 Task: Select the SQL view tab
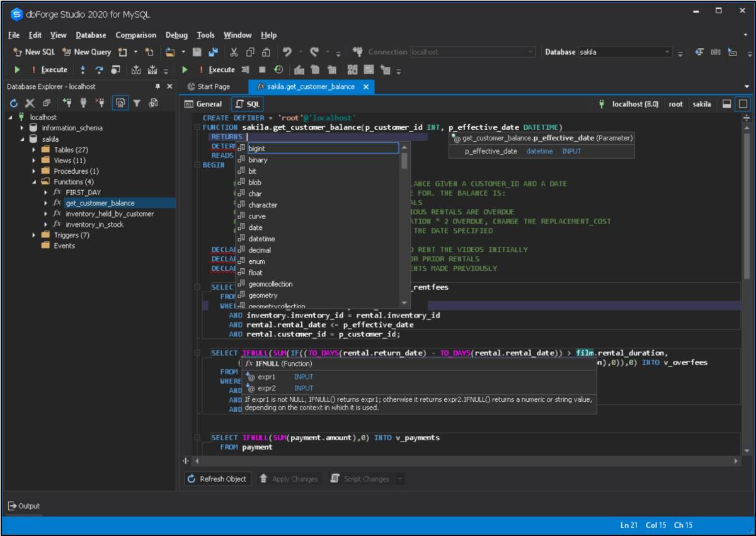pos(248,103)
